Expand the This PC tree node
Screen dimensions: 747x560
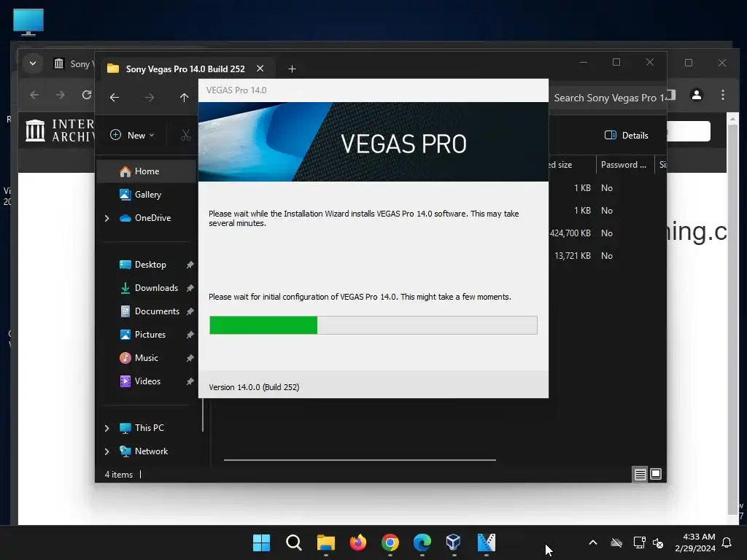click(x=107, y=428)
